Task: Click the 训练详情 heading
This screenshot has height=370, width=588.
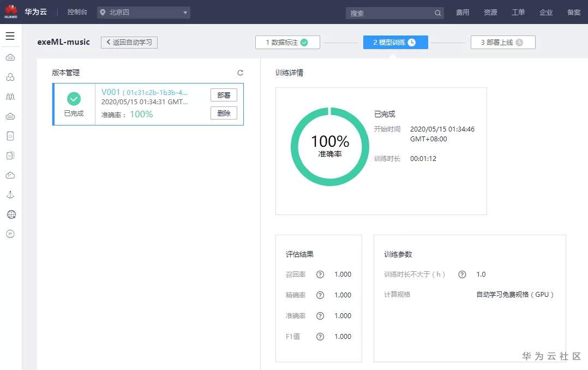Action: coord(289,73)
